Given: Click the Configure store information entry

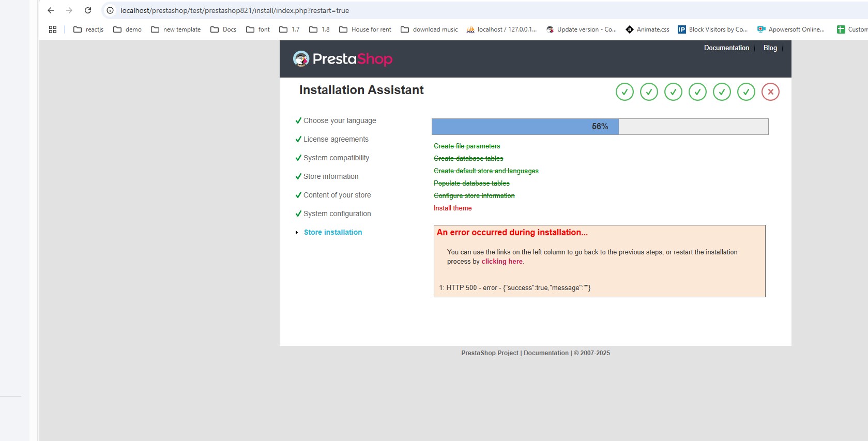Looking at the screenshot, I should 474,196.
